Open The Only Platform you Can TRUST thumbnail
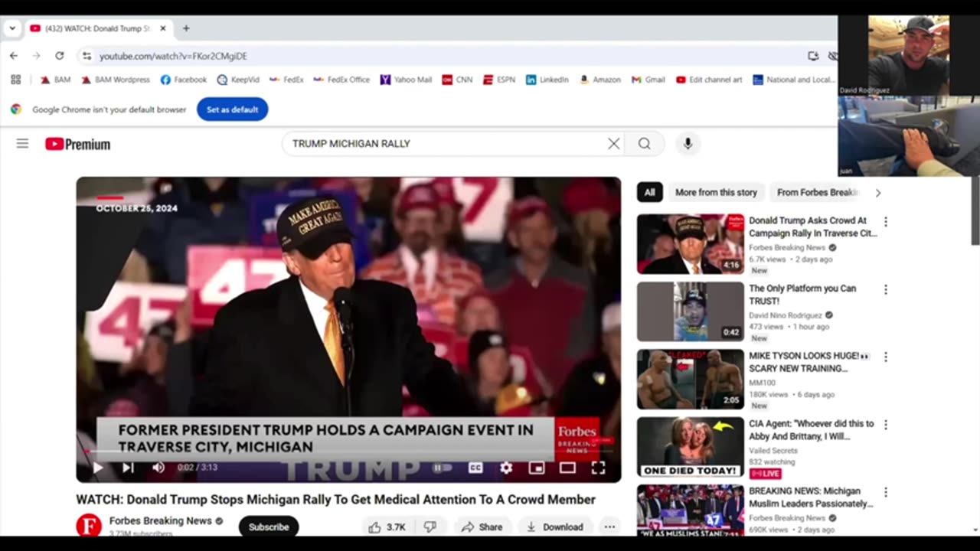Viewport: 980px width, 551px height. (690, 311)
